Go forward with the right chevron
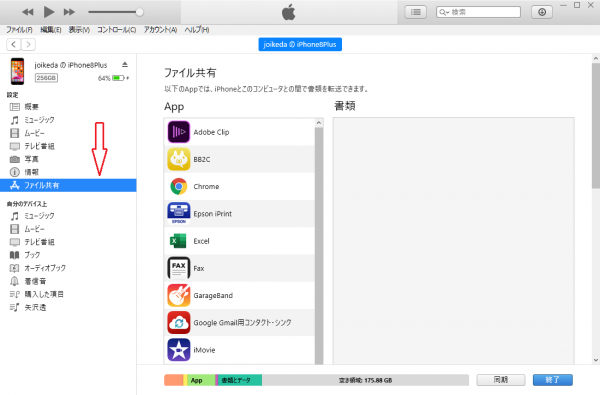Screen dimensions: 600x395 tap(28, 45)
